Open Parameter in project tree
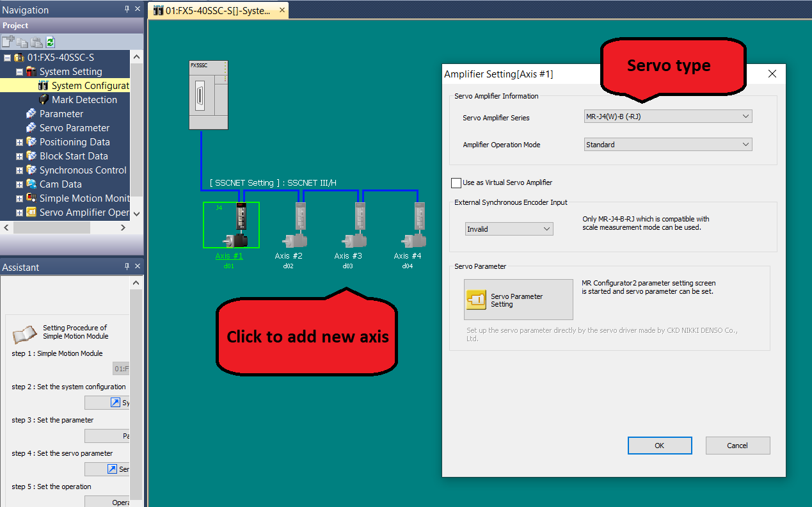Screen dimensions: 812x507 click(61, 114)
